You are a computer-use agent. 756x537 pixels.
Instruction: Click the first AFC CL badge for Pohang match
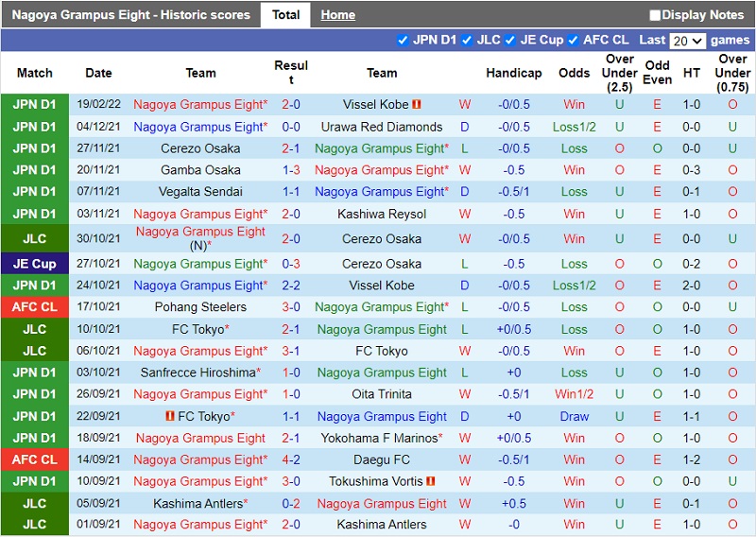tap(35, 307)
